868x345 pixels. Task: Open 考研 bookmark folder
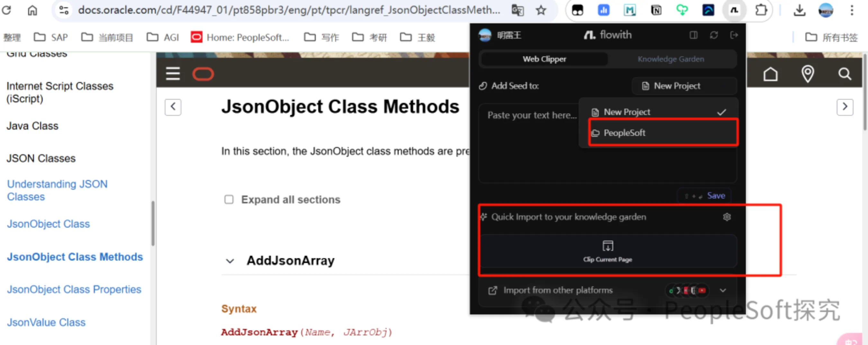tap(369, 37)
